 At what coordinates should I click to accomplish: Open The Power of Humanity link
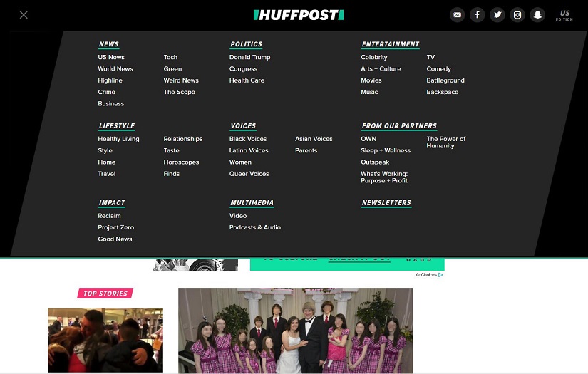[446, 142]
